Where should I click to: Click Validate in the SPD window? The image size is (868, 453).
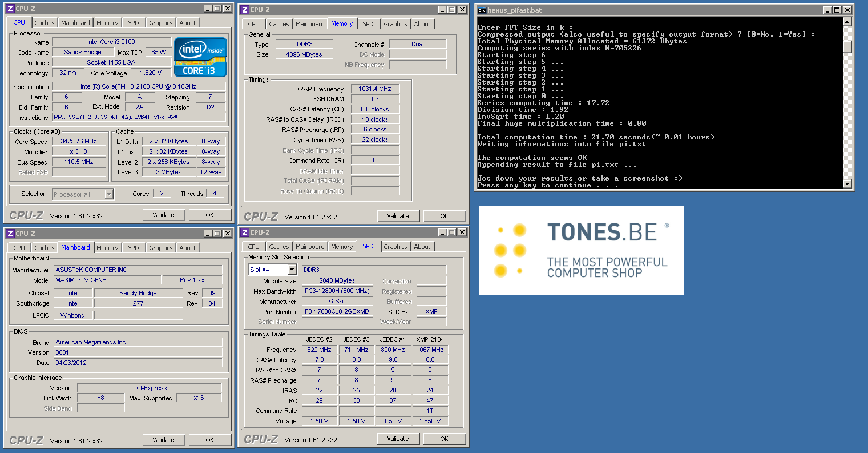pyautogui.click(x=398, y=439)
